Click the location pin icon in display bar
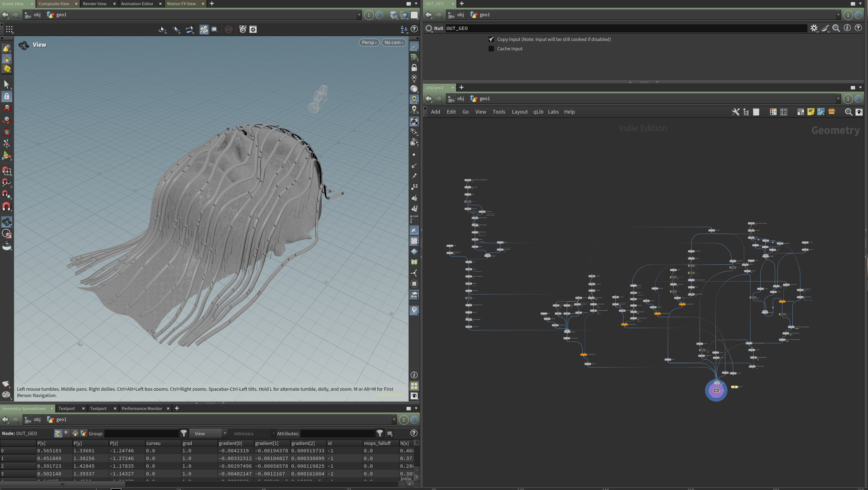This screenshot has width=868, height=490. (x=414, y=310)
